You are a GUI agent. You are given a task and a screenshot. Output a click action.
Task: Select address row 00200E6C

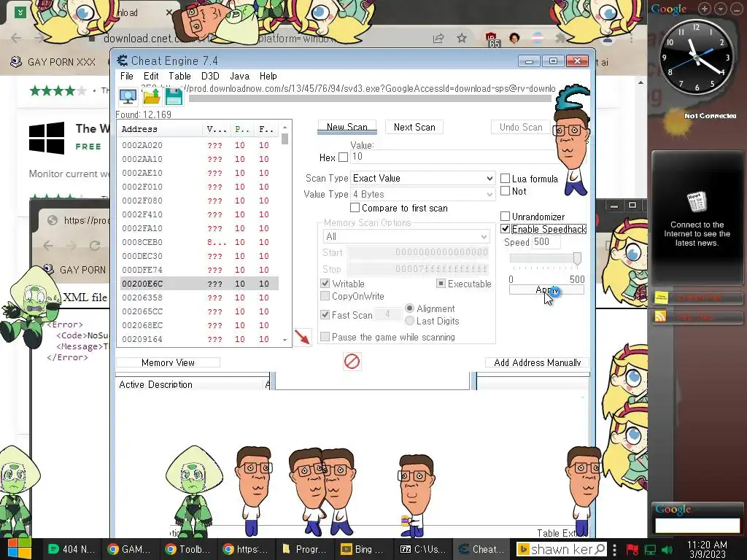(199, 284)
